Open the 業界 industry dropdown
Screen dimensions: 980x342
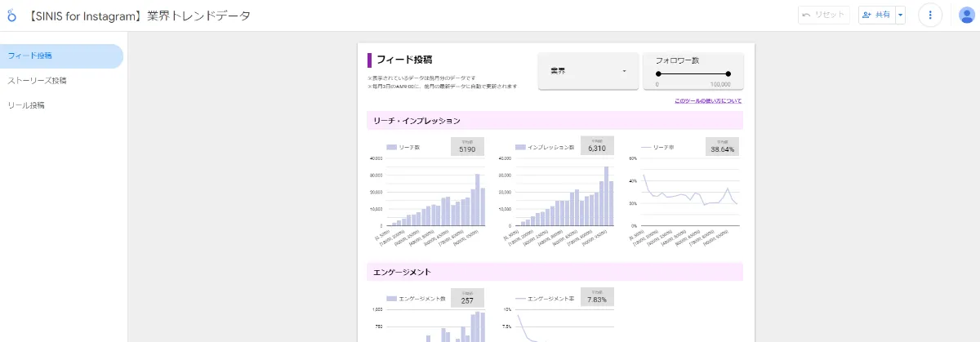(588, 71)
